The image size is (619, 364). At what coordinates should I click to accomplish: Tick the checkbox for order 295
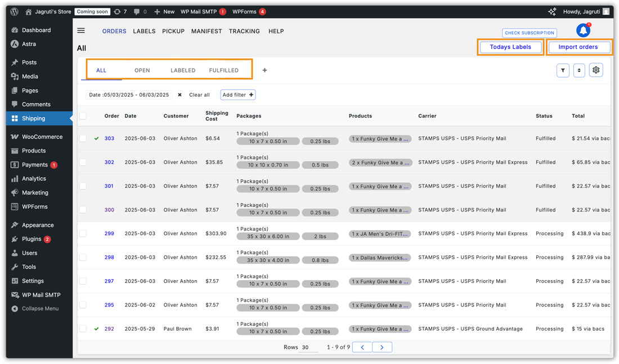click(83, 305)
